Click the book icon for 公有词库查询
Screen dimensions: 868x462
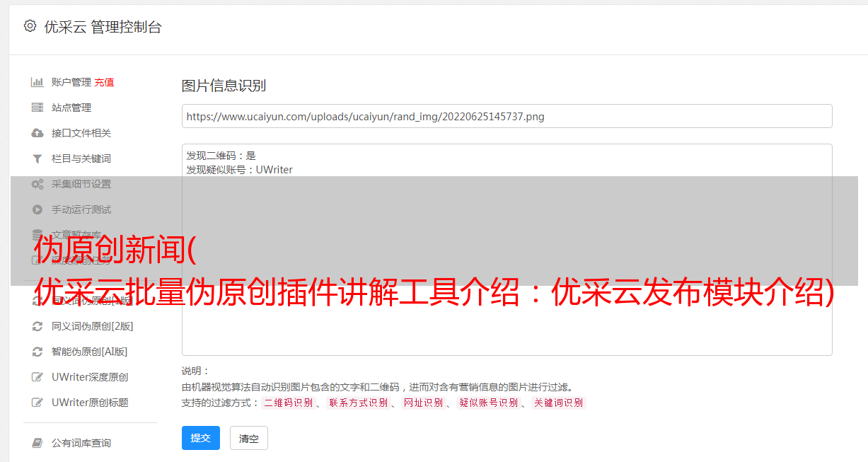coord(37,443)
